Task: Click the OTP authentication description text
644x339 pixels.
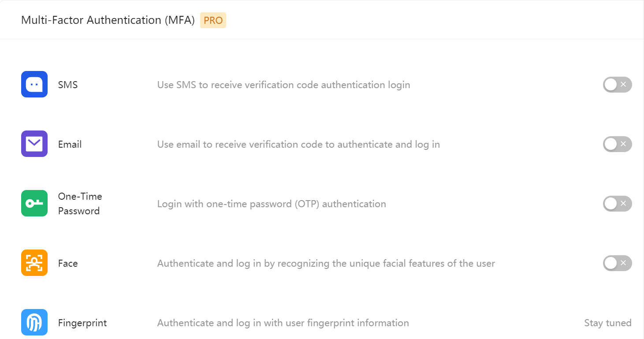Action: click(272, 204)
